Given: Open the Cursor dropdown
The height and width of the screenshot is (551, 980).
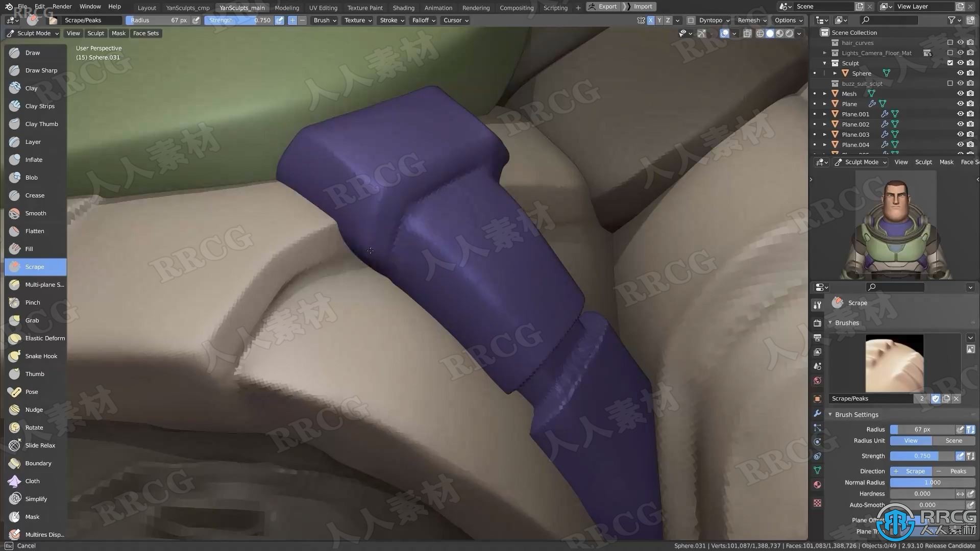Looking at the screenshot, I should pyautogui.click(x=455, y=20).
